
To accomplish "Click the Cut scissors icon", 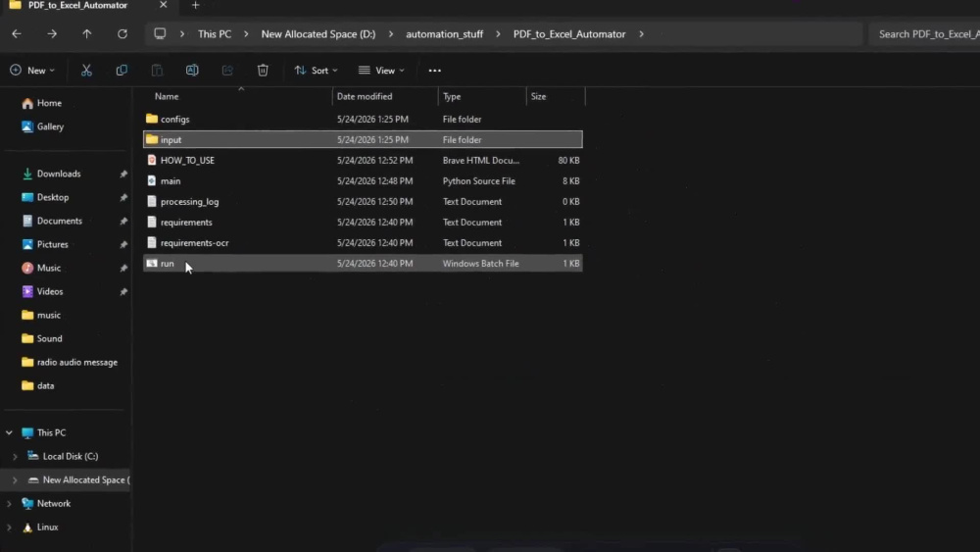I will click(86, 70).
